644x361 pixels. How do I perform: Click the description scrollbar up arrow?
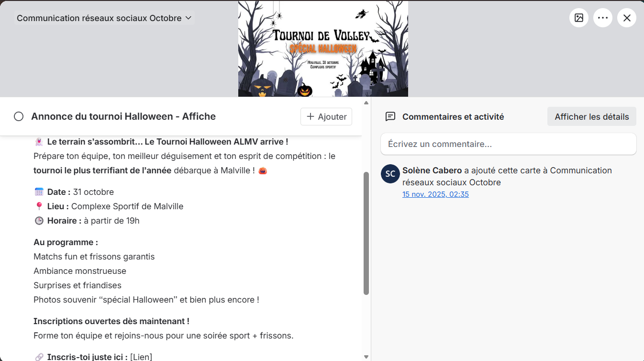366,102
